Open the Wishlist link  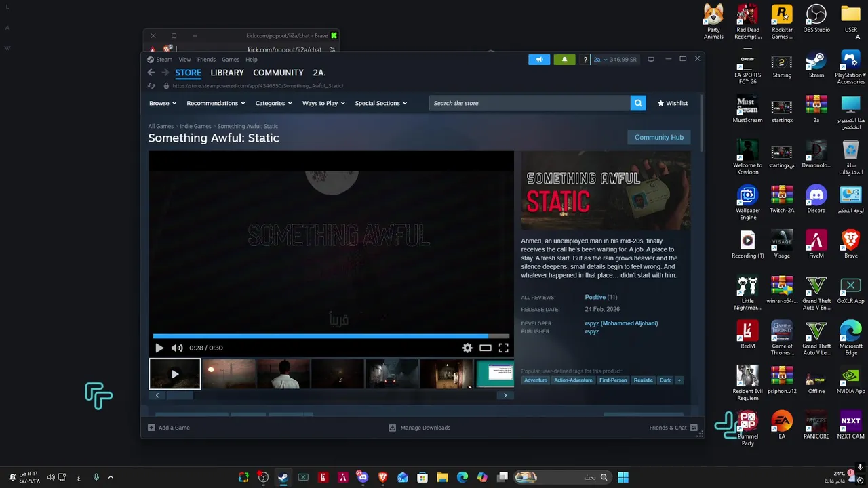673,103
